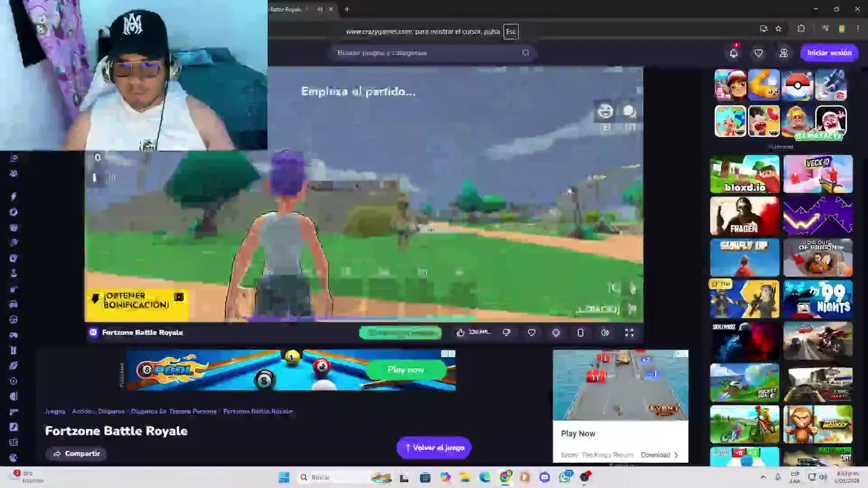Open favorites heart in site header
This screenshot has width=868, height=488.
(759, 53)
